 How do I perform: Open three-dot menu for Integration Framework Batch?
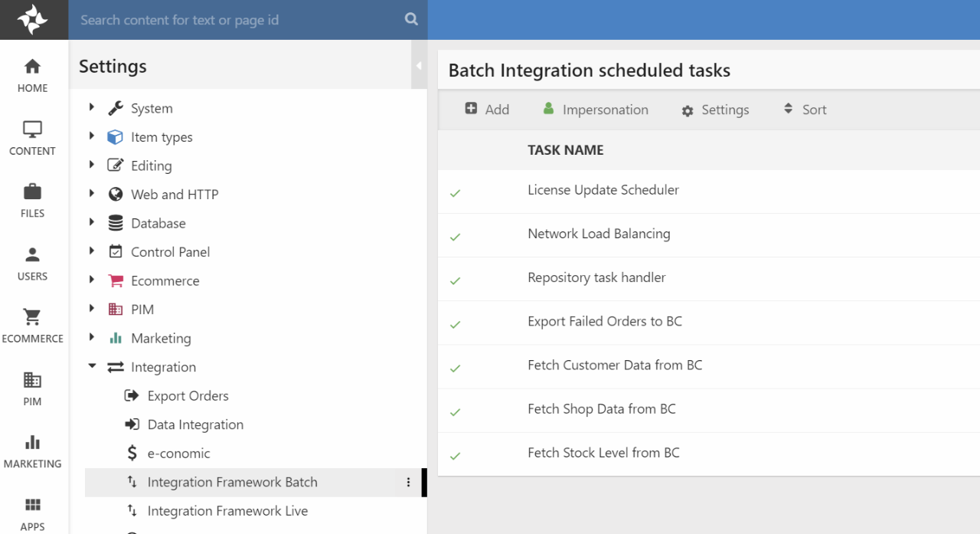point(408,482)
